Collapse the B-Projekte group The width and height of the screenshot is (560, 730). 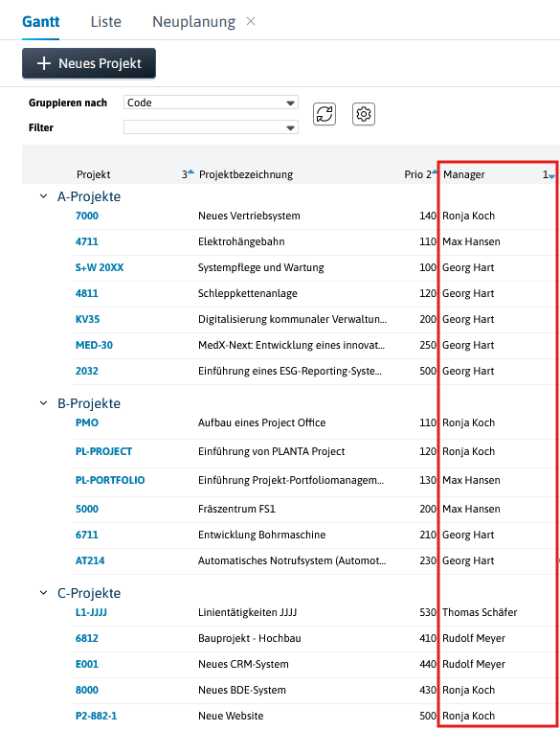click(x=43, y=403)
